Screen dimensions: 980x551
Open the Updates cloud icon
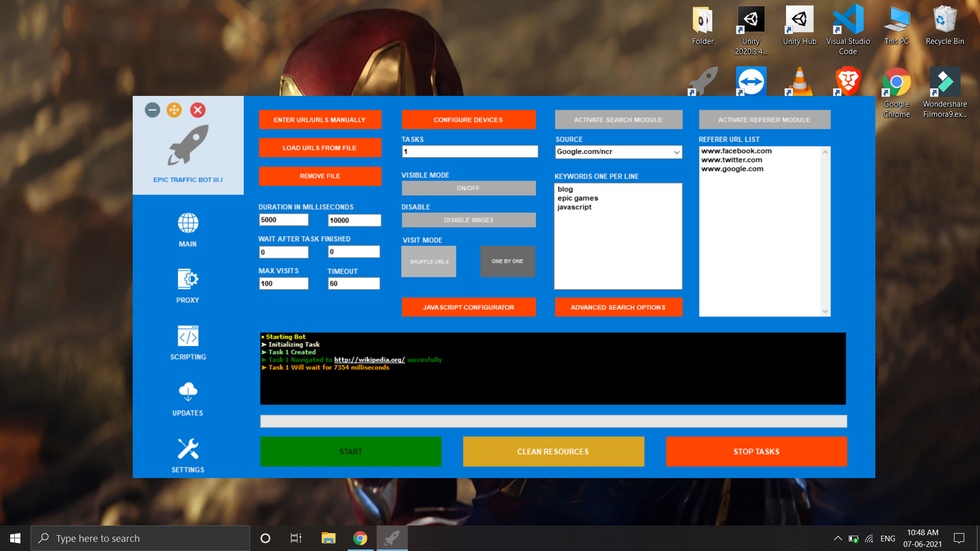pos(188,392)
